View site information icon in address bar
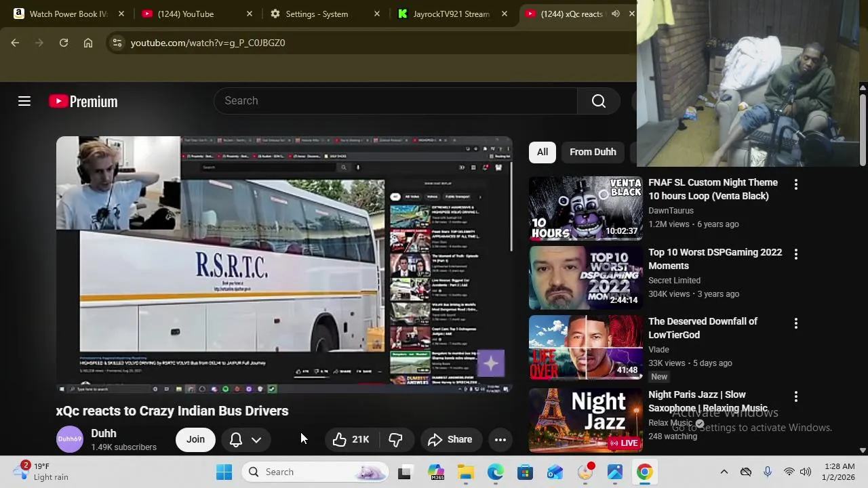 [x=117, y=43]
